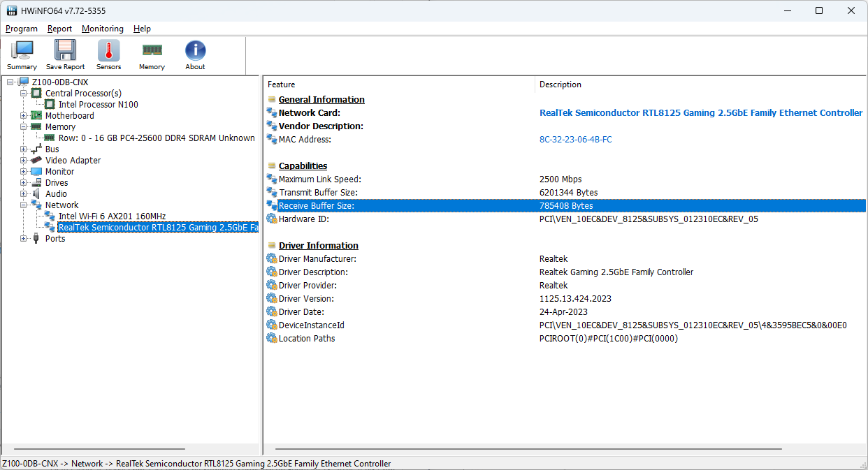
Task: Click the icon beside General Information heading
Action: (272, 99)
